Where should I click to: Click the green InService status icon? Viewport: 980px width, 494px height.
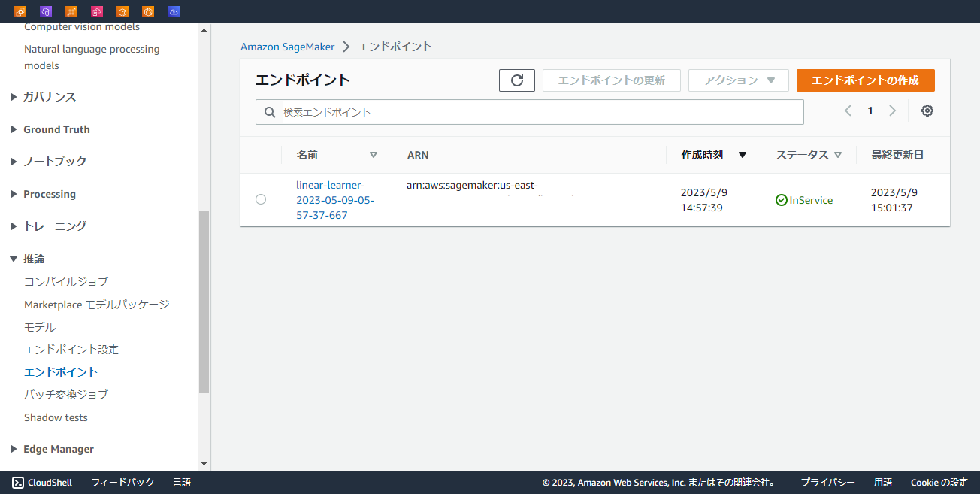point(782,199)
